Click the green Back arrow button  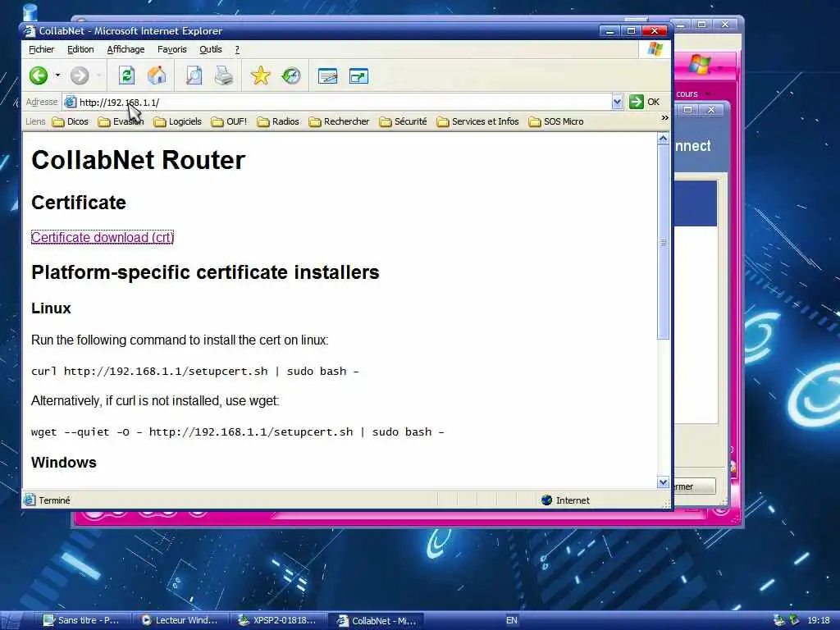39,75
